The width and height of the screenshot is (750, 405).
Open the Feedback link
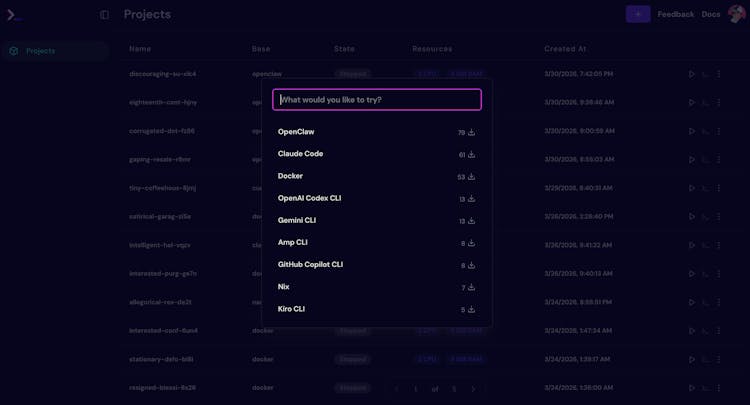pos(675,15)
